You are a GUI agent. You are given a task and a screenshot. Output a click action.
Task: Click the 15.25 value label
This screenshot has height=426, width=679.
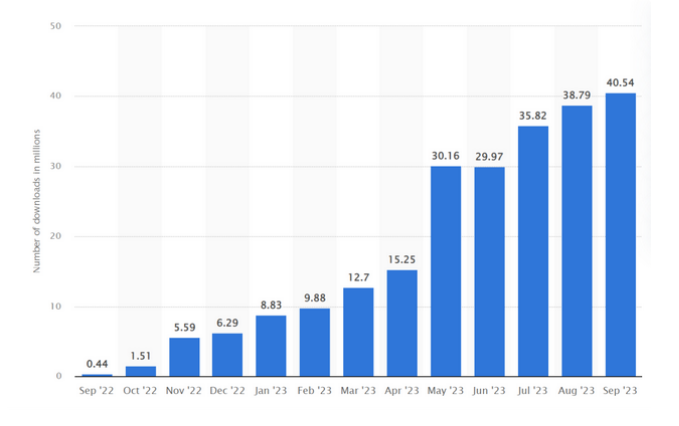401,260
